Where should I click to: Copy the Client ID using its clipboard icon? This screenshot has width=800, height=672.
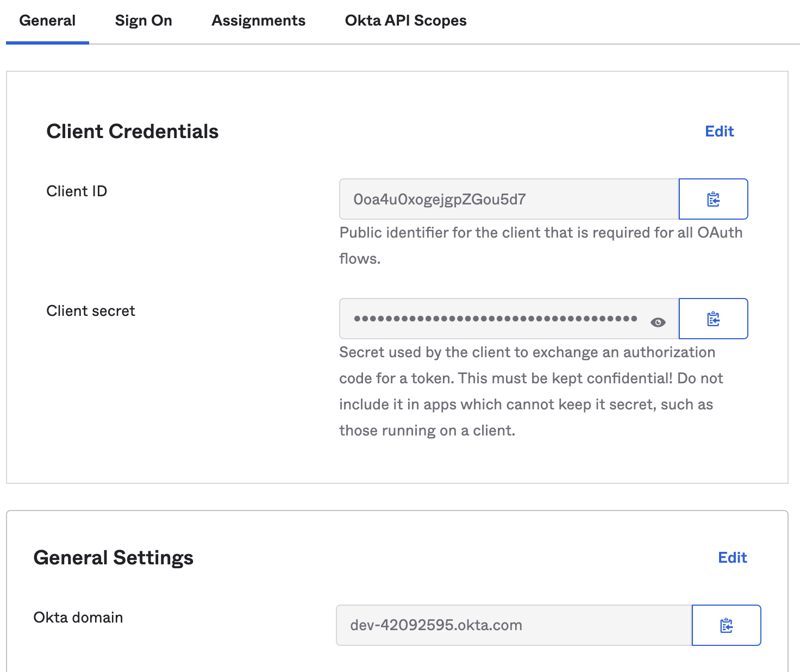click(713, 199)
